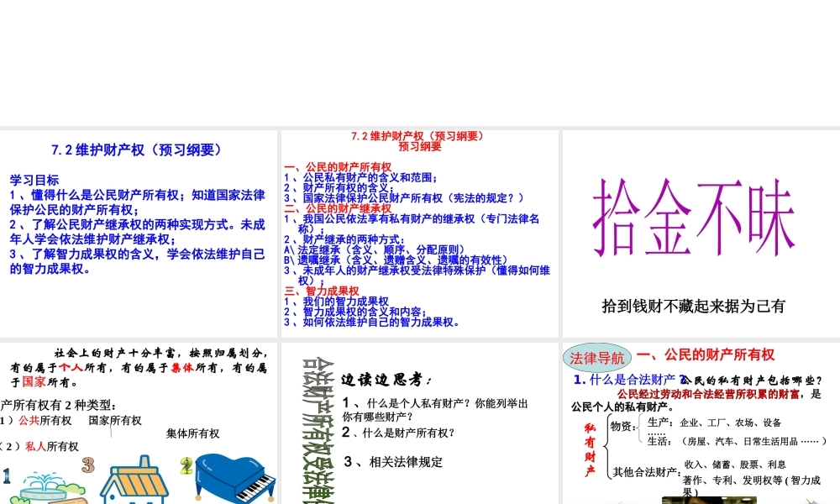Click the orange-roof house clipart numbered 3
Viewport: 840px width, 504px height.
[x=134, y=481]
